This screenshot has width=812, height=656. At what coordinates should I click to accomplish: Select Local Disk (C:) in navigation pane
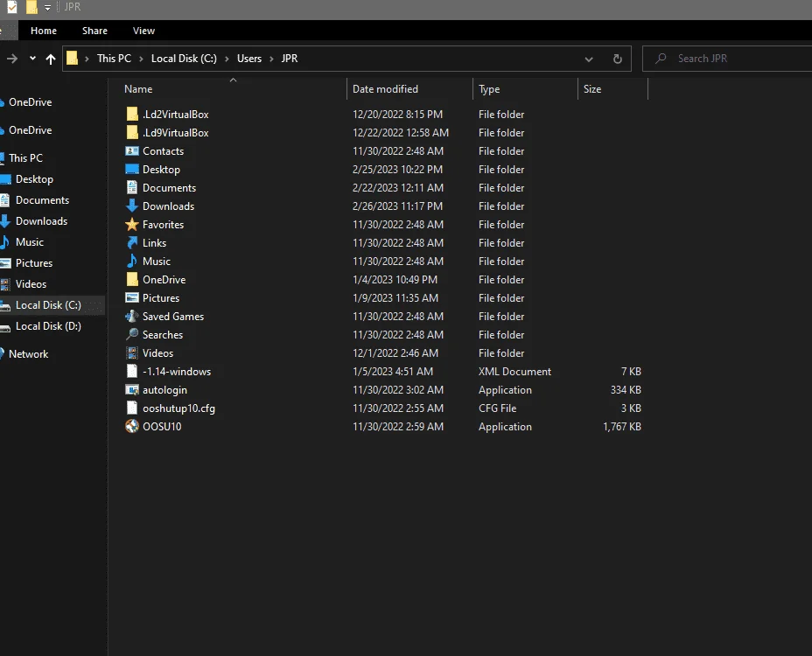click(x=48, y=305)
